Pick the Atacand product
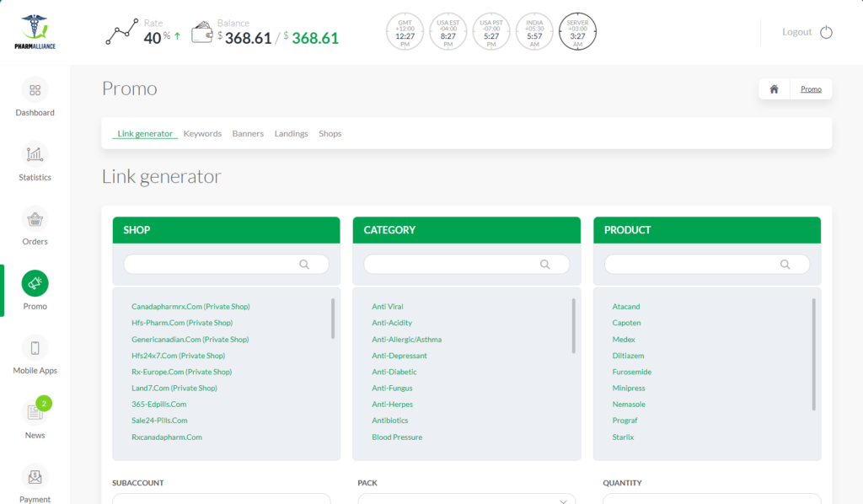 (x=626, y=307)
